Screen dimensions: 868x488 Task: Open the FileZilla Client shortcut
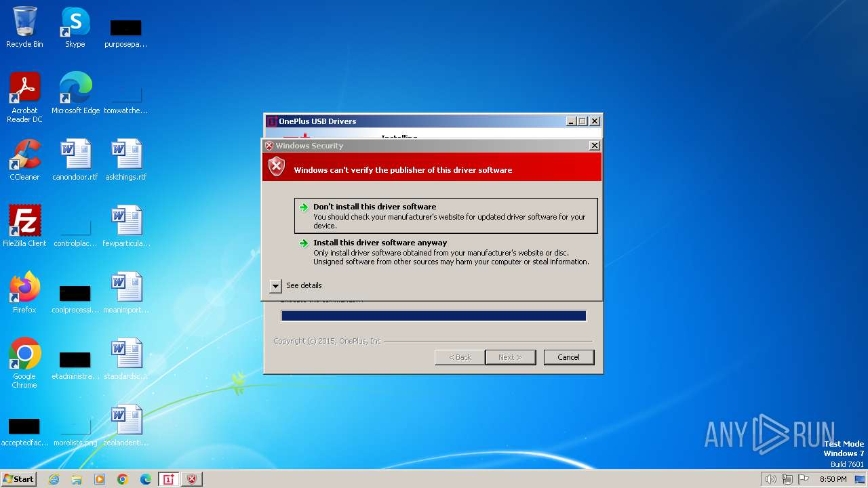(x=24, y=226)
